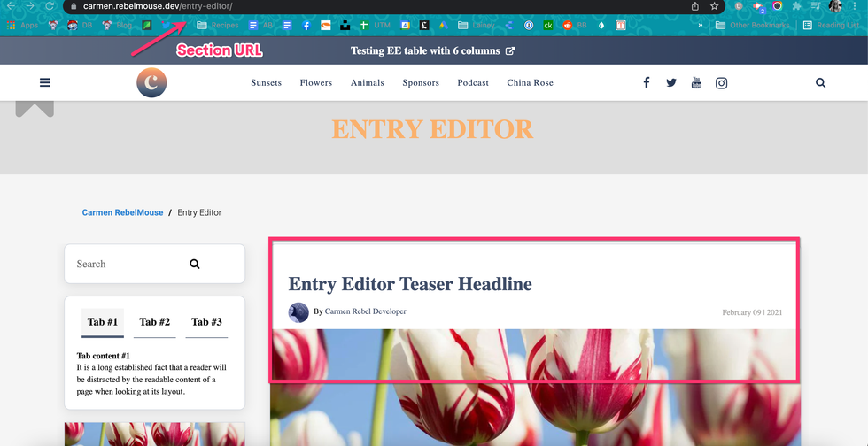The height and width of the screenshot is (446, 868).
Task: Open Entry Editor Teaser Headline article
Action: coord(410,285)
